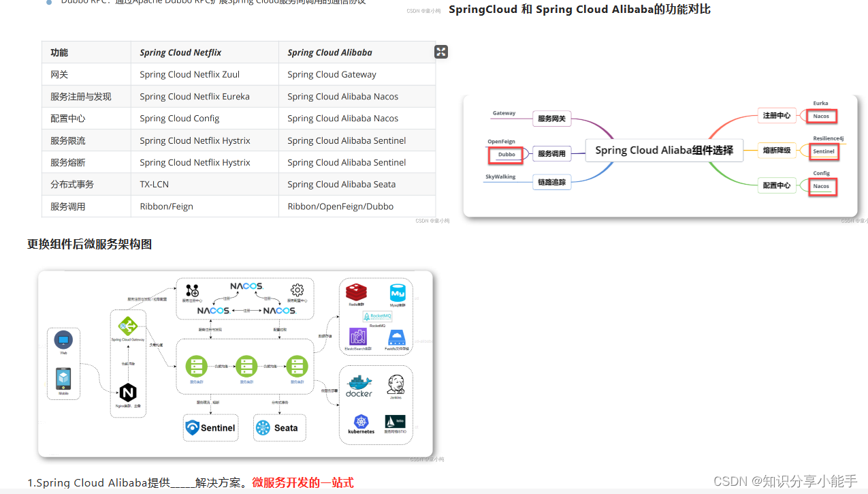This screenshot has height=494, width=868.
Task: Select the '服务限流' table cell
Action: point(86,140)
